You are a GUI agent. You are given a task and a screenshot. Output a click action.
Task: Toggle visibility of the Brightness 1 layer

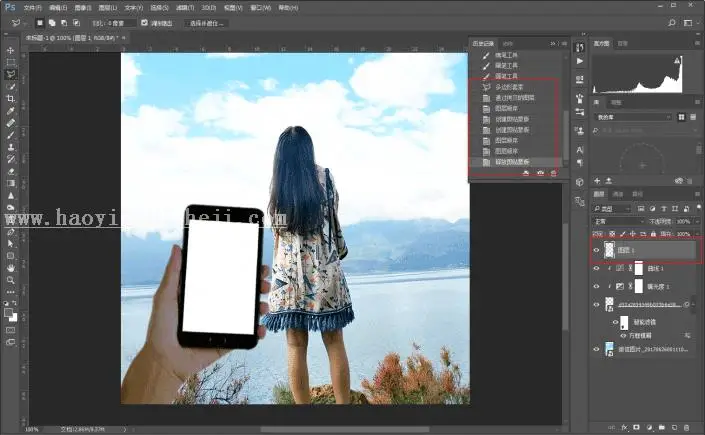(596, 286)
